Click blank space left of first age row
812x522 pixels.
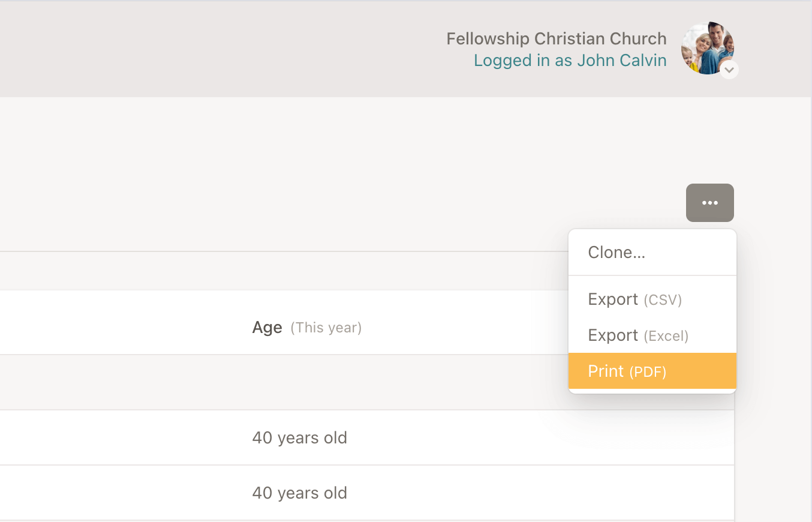click(x=120, y=438)
